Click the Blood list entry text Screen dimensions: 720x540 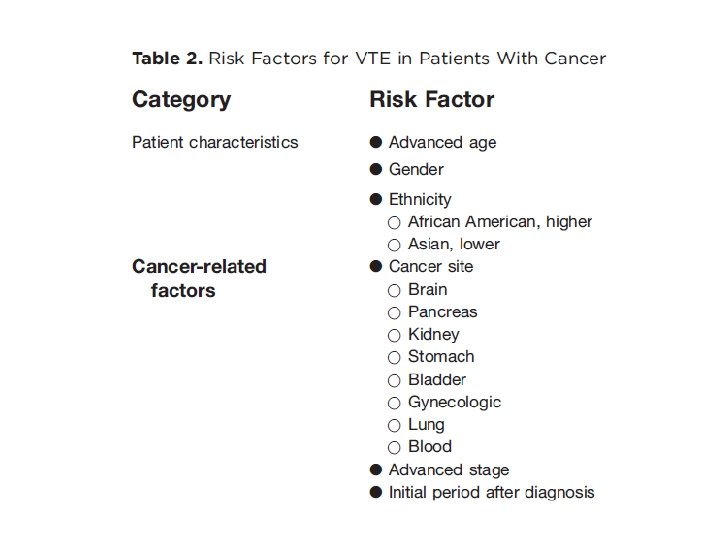(x=430, y=446)
